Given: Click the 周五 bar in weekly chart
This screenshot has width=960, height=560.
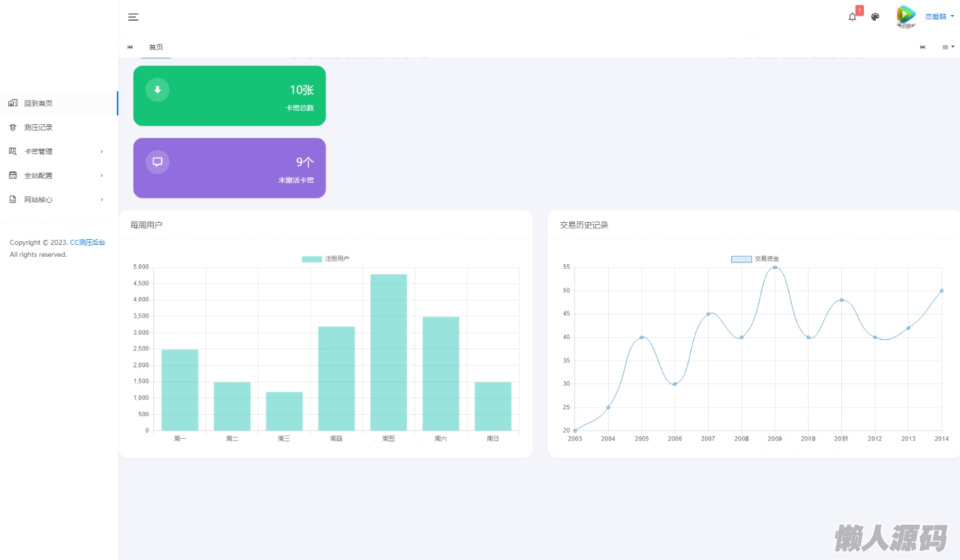Looking at the screenshot, I should [x=389, y=352].
